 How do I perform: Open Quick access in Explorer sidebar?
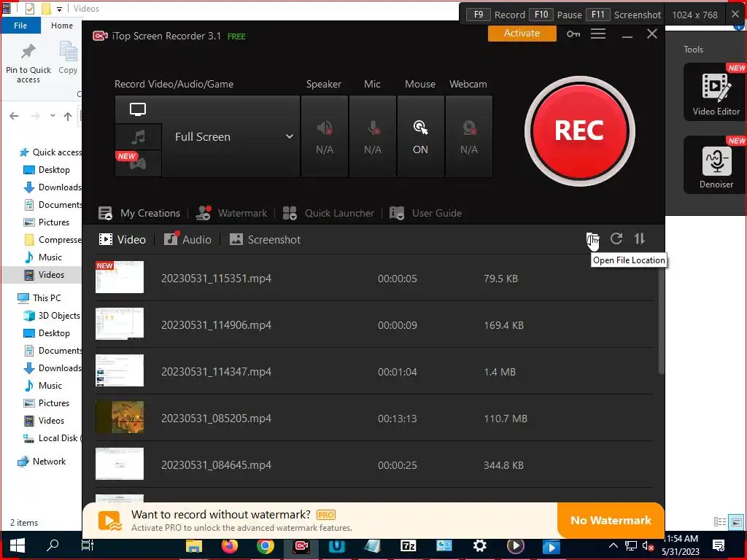tap(50, 152)
